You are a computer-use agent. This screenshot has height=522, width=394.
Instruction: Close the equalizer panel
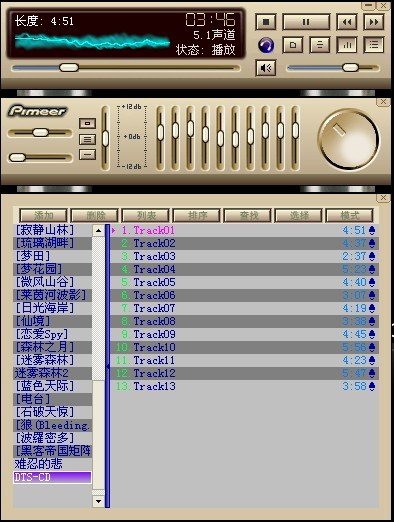[x=383, y=102]
